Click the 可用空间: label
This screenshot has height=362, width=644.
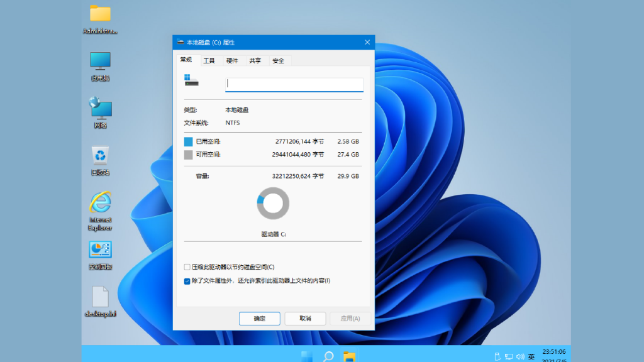[208, 155]
